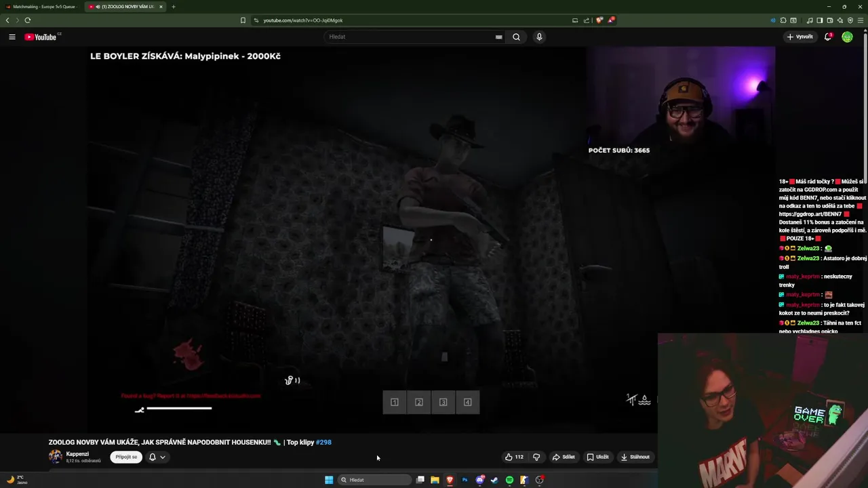Bookmark this page via bookmark icon
868x488 pixels.
[x=243, y=20]
